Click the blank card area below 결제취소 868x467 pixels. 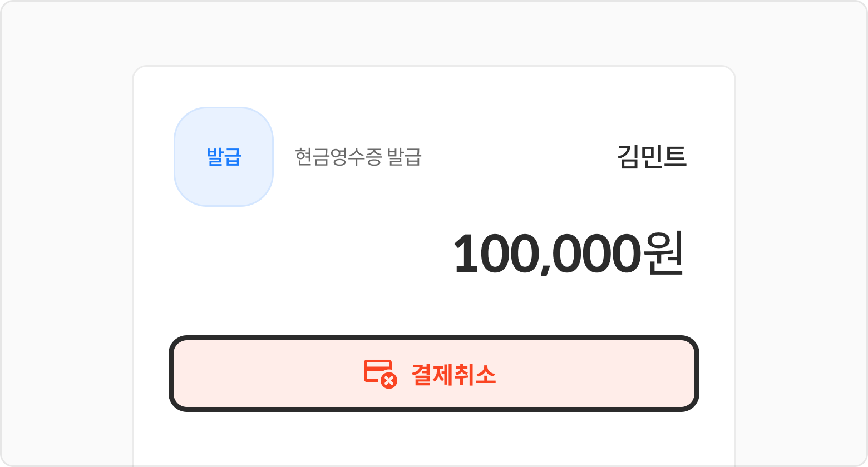tap(434, 439)
